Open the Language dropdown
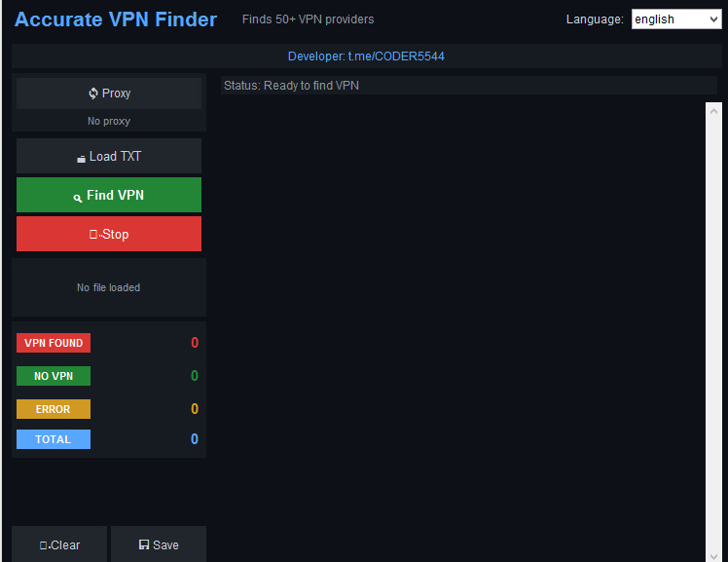 tap(675, 19)
